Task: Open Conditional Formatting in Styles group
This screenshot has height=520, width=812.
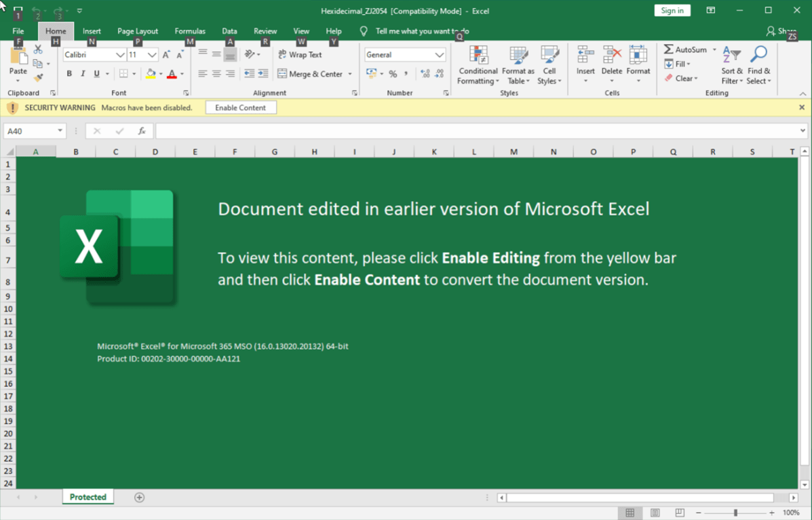Action: [478, 65]
